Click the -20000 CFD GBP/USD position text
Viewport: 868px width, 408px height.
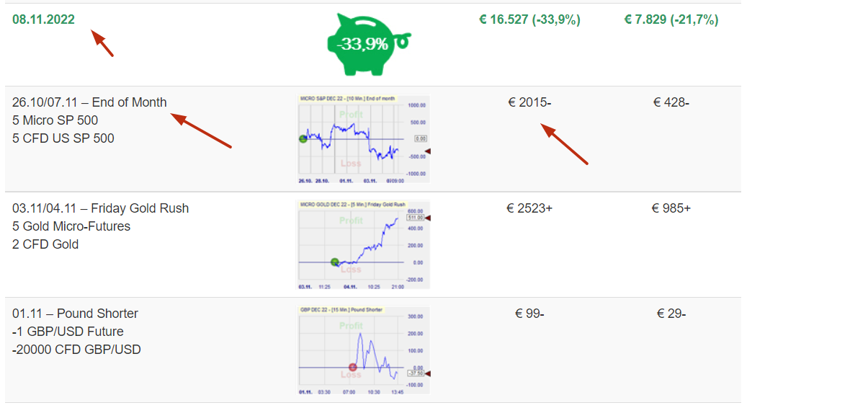[76, 350]
